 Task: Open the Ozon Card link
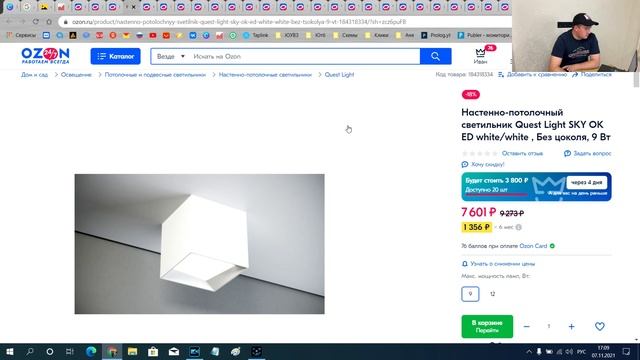click(533, 246)
